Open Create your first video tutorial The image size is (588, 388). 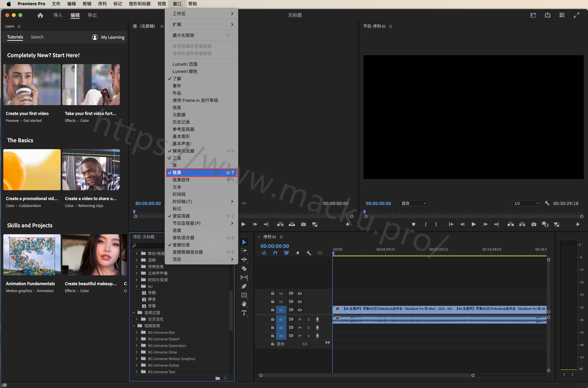tap(32, 85)
